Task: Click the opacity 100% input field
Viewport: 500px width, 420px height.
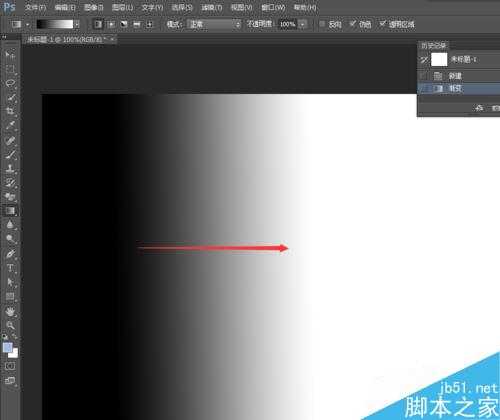Action: click(x=288, y=24)
